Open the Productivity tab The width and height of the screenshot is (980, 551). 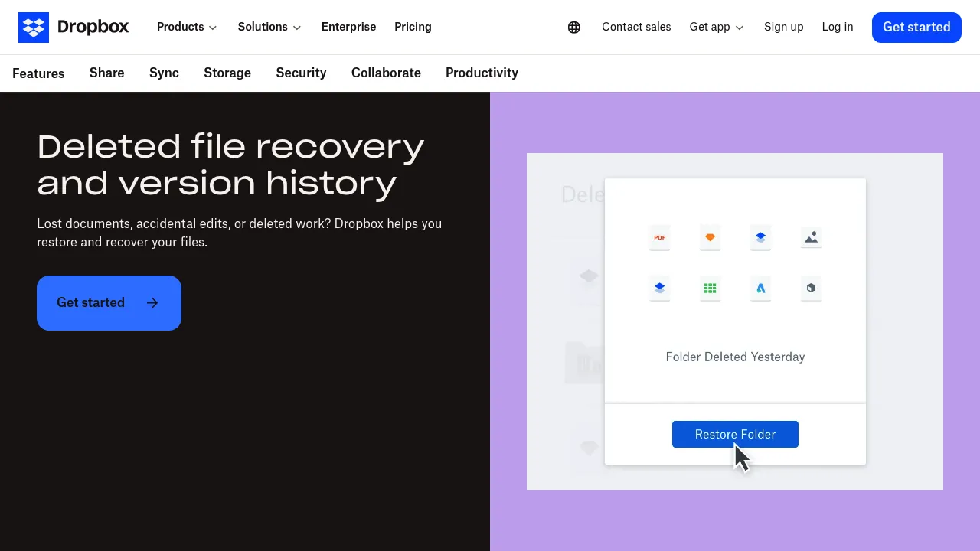coord(482,73)
